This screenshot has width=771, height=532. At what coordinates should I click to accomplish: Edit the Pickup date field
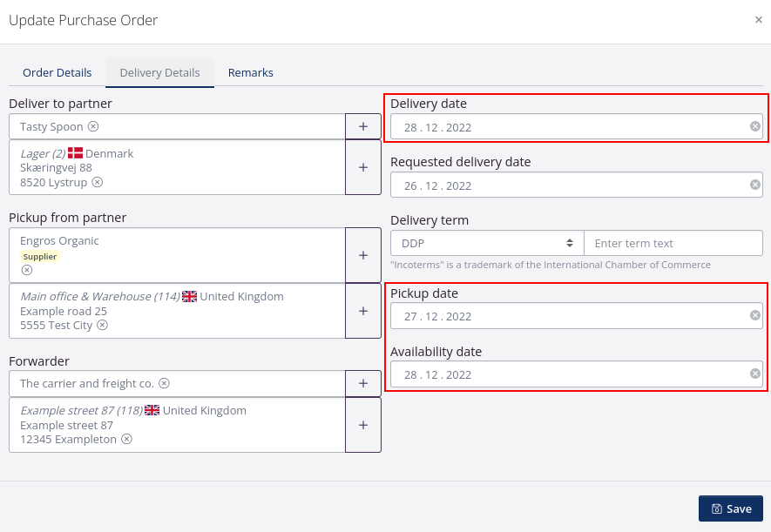tap(566, 316)
